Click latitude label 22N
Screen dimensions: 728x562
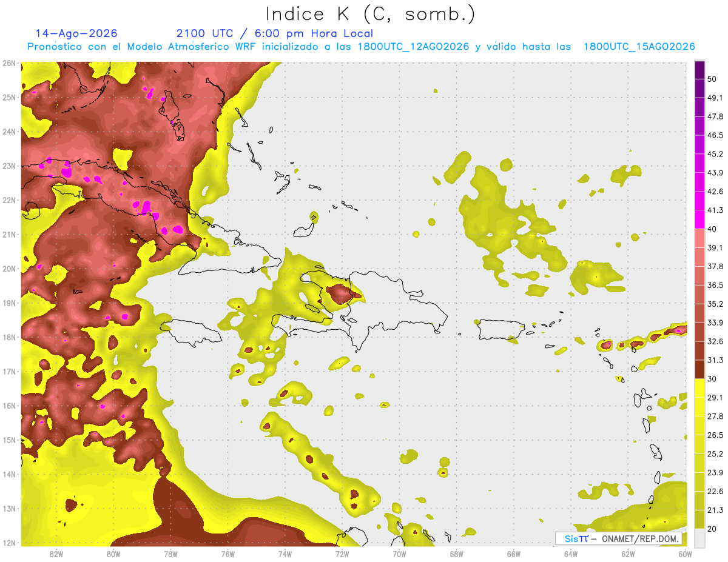tap(8, 200)
